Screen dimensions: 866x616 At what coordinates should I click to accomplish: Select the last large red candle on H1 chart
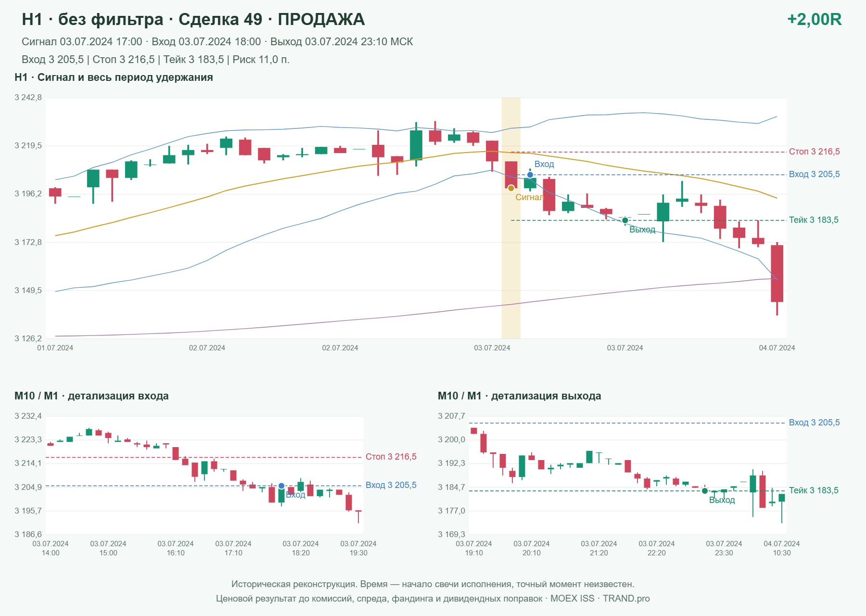click(777, 273)
